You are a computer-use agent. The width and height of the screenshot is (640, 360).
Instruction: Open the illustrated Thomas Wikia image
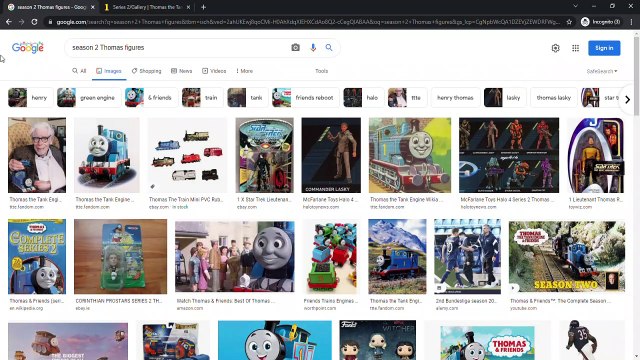pyautogui.click(x=410, y=155)
